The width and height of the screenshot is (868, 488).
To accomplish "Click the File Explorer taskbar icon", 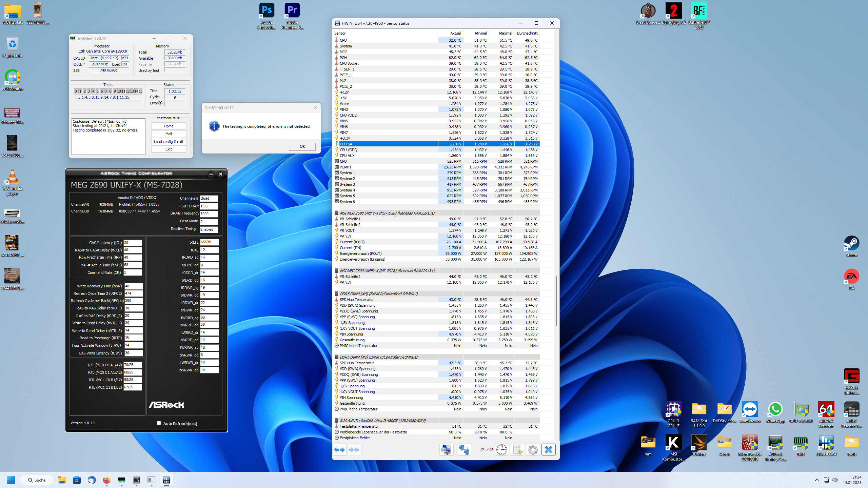I will [x=62, y=480].
